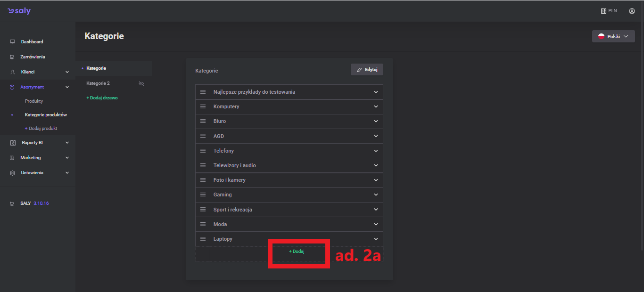Click the Edytuj button
This screenshot has width=644, height=292.
tap(367, 70)
